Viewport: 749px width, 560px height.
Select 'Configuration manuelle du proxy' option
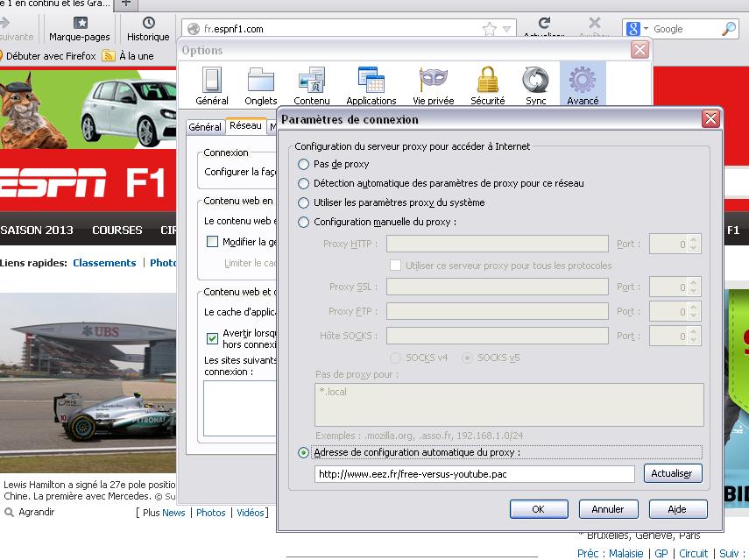[x=303, y=223]
